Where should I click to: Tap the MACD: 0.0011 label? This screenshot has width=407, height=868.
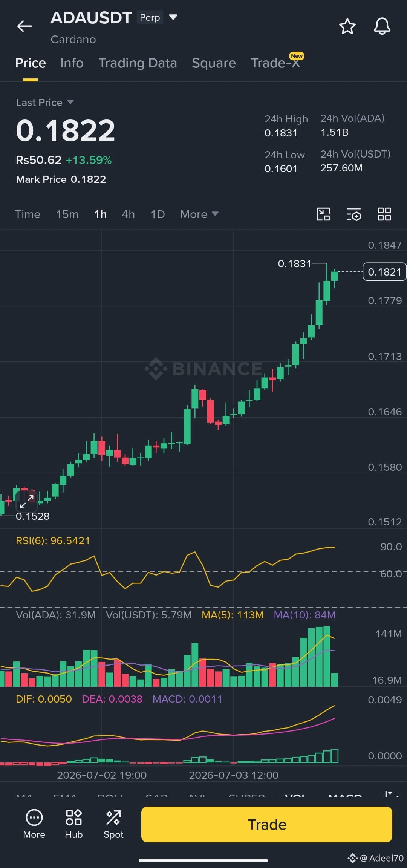click(187, 699)
